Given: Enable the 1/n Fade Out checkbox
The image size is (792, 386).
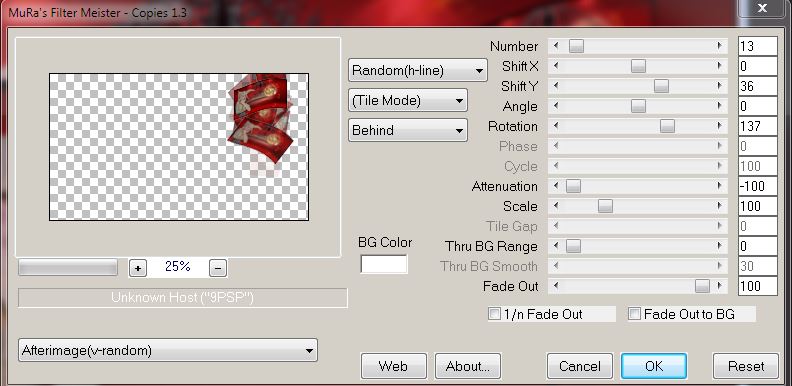Looking at the screenshot, I should coord(494,314).
